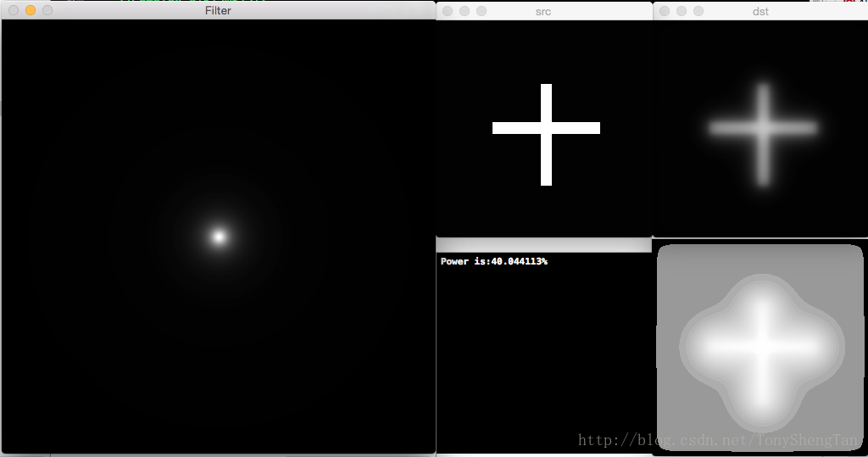Screen dimensions: 868x457
Task: Minimize the src window
Action: 465,11
